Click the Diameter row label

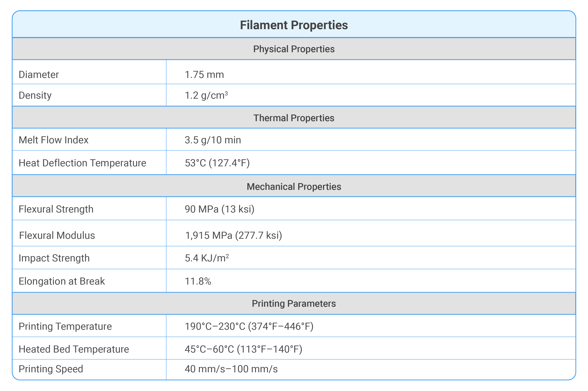tap(39, 74)
